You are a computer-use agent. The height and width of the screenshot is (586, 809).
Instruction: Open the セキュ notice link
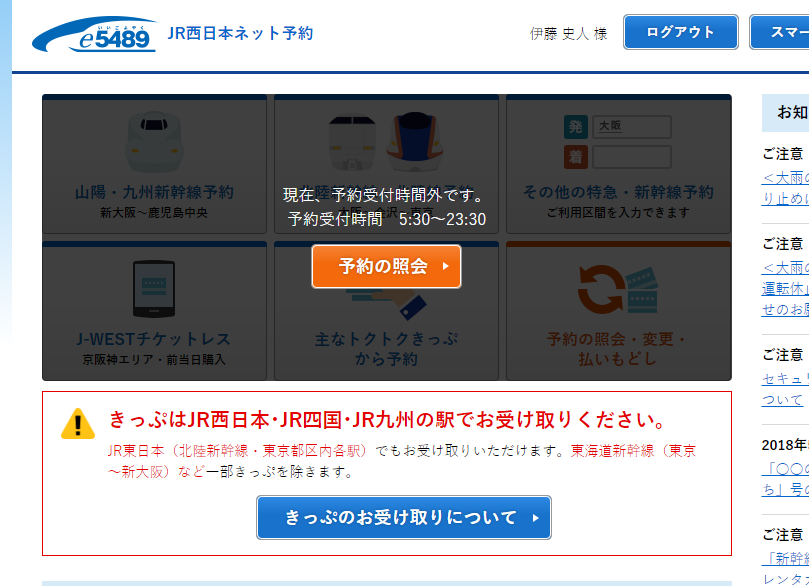[785, 389]
